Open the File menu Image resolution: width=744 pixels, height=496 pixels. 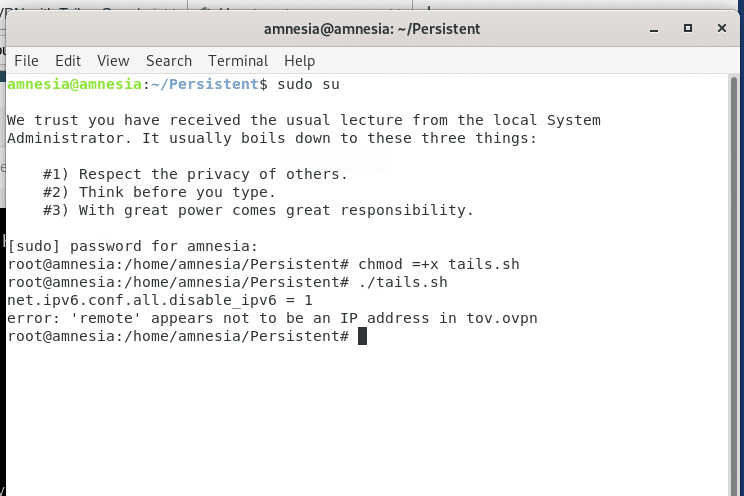coord(26,61)
